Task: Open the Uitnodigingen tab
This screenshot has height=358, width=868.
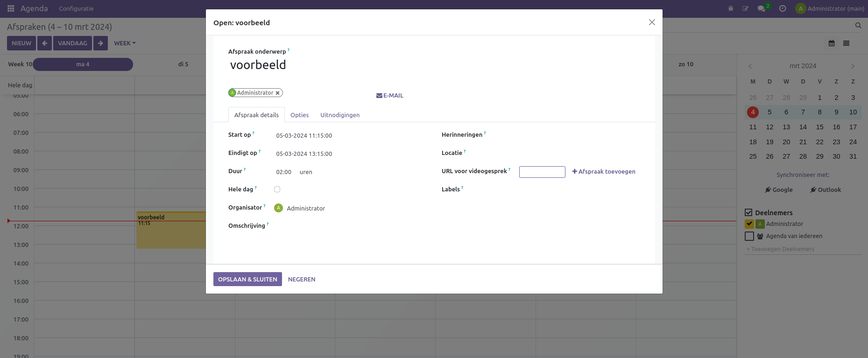Action: click(339, 115)
